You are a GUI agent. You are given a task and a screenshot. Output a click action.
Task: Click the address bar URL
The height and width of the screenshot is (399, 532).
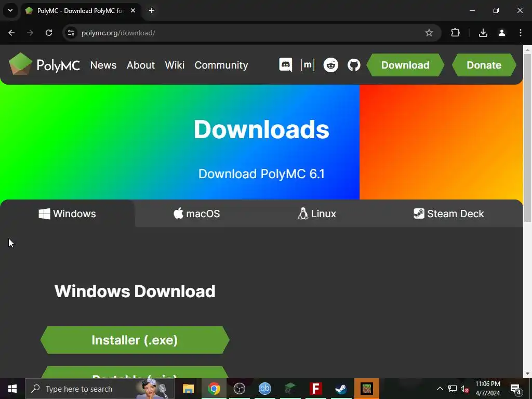(118, 33)
